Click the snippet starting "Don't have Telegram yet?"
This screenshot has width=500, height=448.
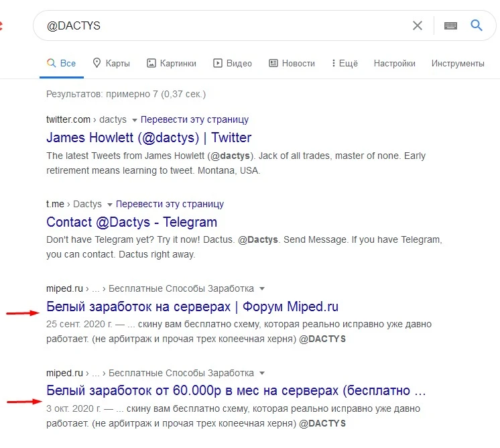pyautogui.click(x=244, y=247)
